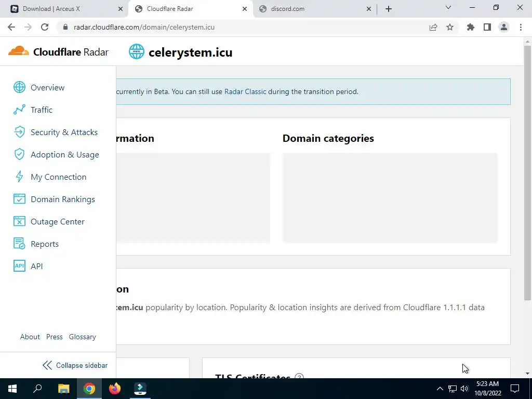Click the Security & Attacks shield icon
Screen dimensions: 532x399
tap(19, 132)
